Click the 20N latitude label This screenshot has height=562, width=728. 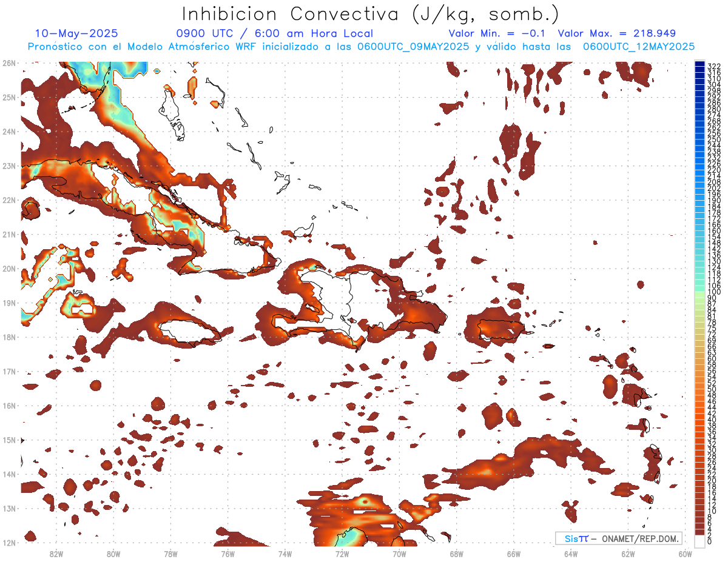coord(9,269)
